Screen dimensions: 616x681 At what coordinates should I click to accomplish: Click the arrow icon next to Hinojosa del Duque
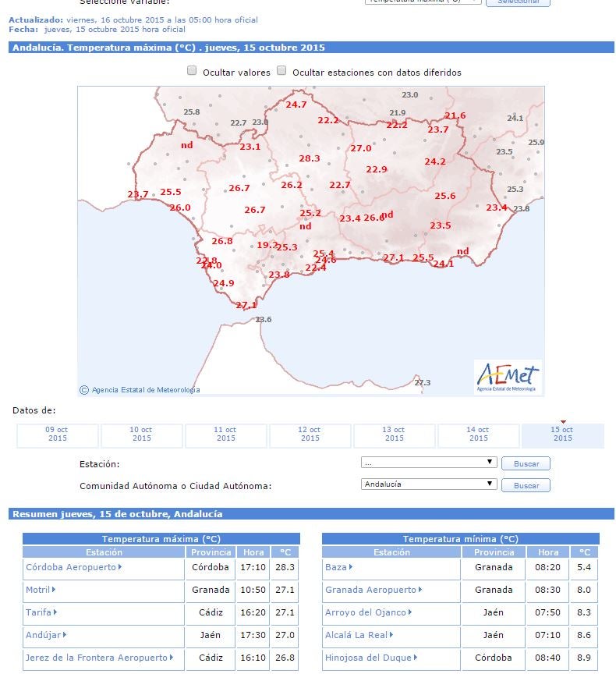[416, 658]
